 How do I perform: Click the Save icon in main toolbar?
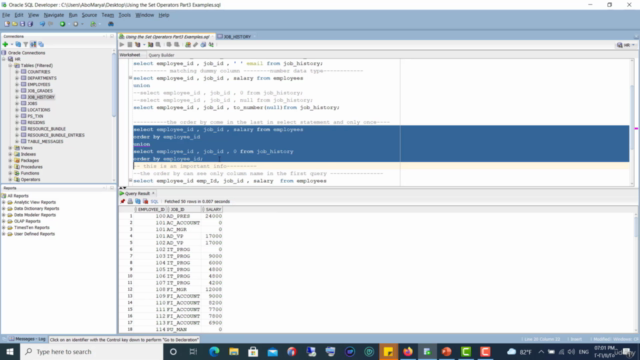(22, 24)
